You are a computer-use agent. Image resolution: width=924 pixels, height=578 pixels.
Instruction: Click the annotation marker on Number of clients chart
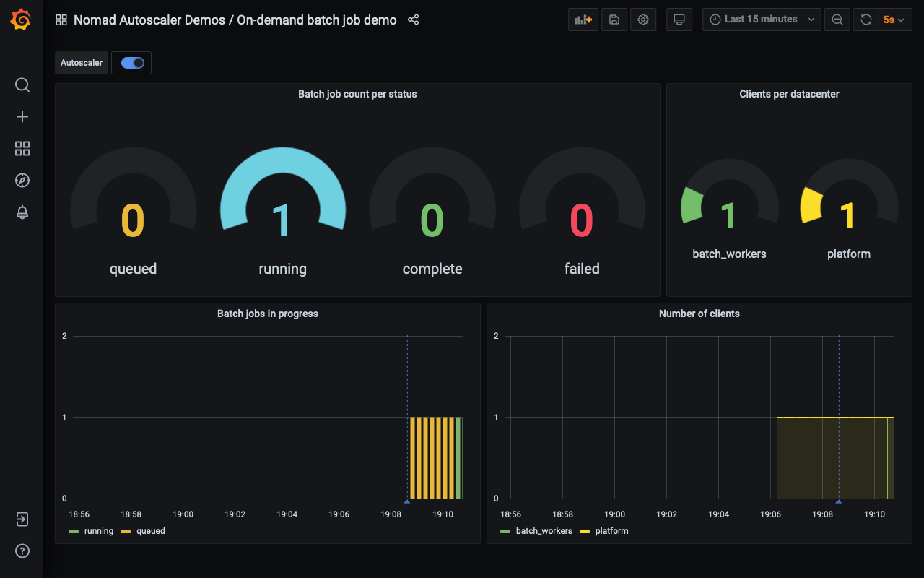(x=839, y=501)
